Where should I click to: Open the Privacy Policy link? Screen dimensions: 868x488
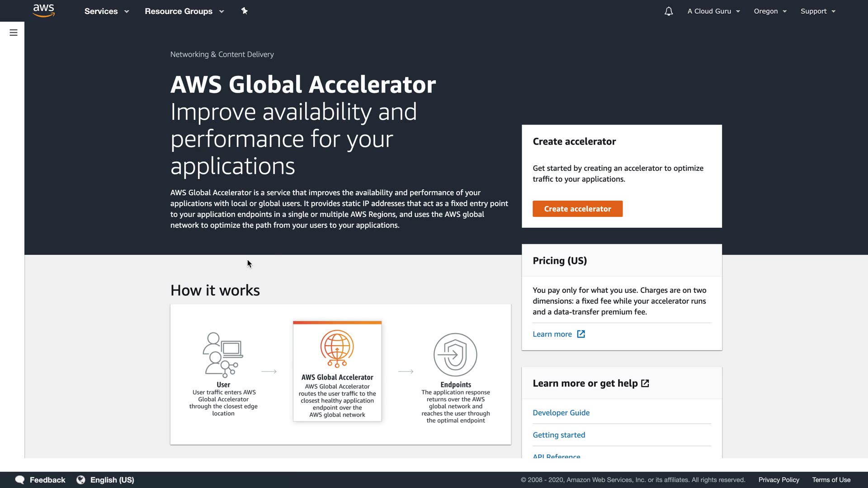(x=778, y=480)
